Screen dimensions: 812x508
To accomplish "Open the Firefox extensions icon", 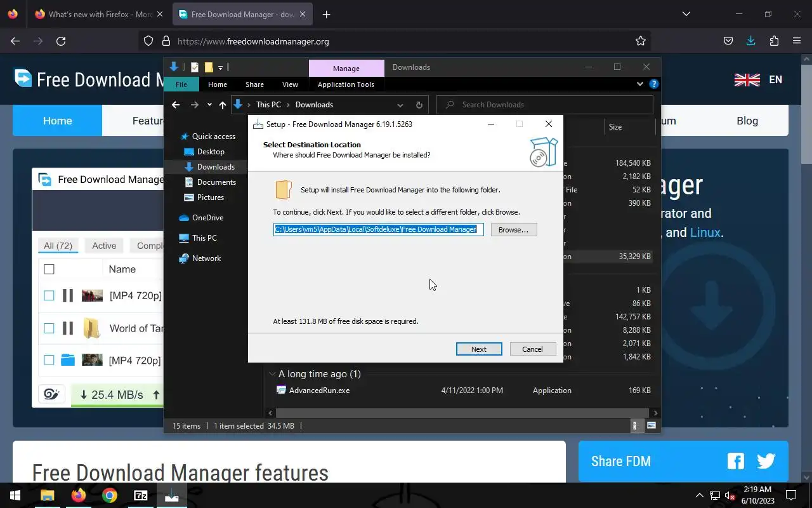I will 774,41.
